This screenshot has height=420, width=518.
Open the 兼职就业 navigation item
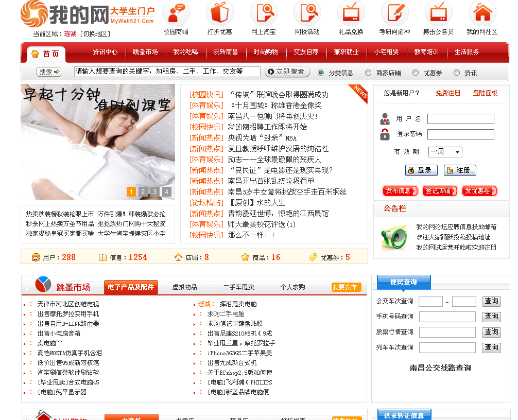[x=346, y=52]
